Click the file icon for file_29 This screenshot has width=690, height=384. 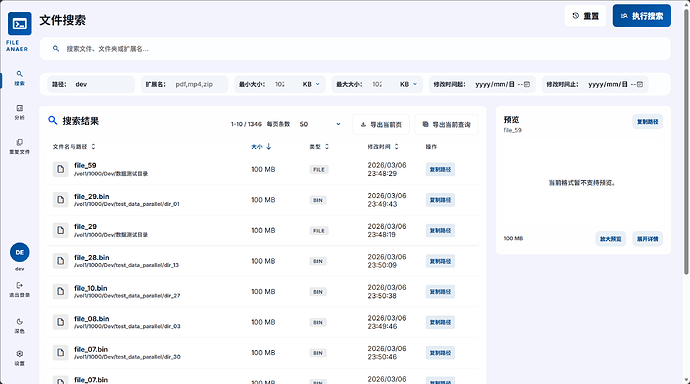pyautogui.click(x=61, y=230)
